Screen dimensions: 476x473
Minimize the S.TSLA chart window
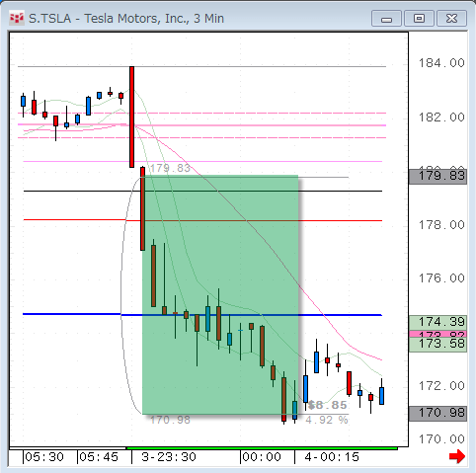[x=386, y=19]
